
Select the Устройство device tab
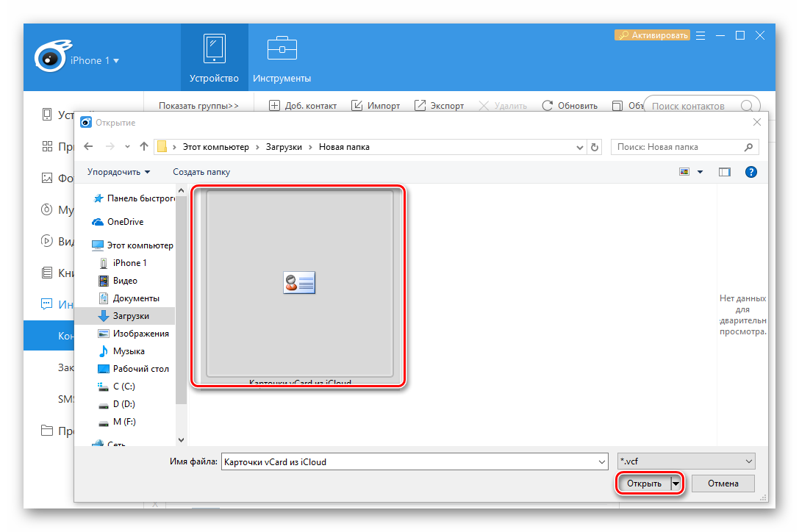tap(214, 56)
